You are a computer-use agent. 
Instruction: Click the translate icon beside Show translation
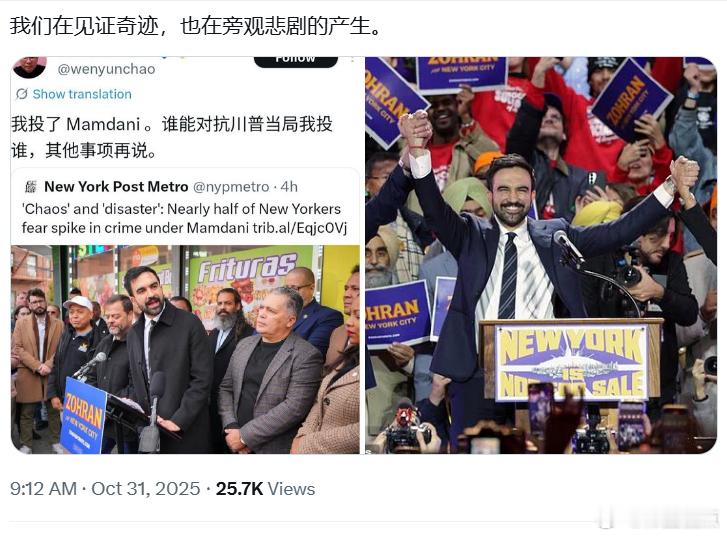click(22, 94)
